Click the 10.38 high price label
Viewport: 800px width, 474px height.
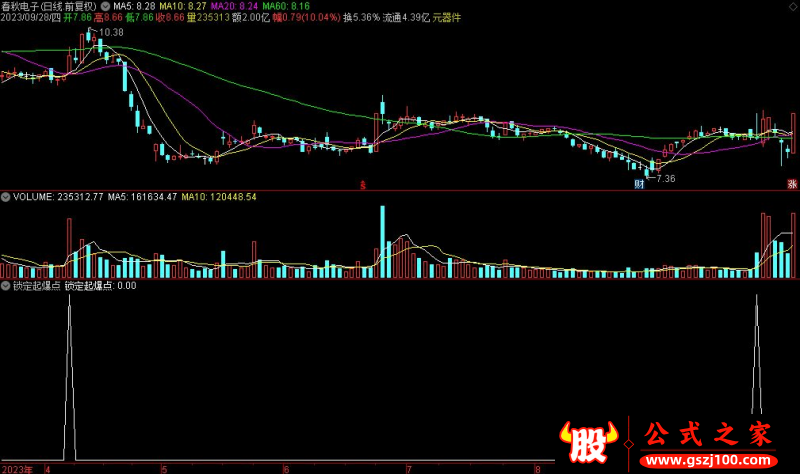tap(111, 33)
